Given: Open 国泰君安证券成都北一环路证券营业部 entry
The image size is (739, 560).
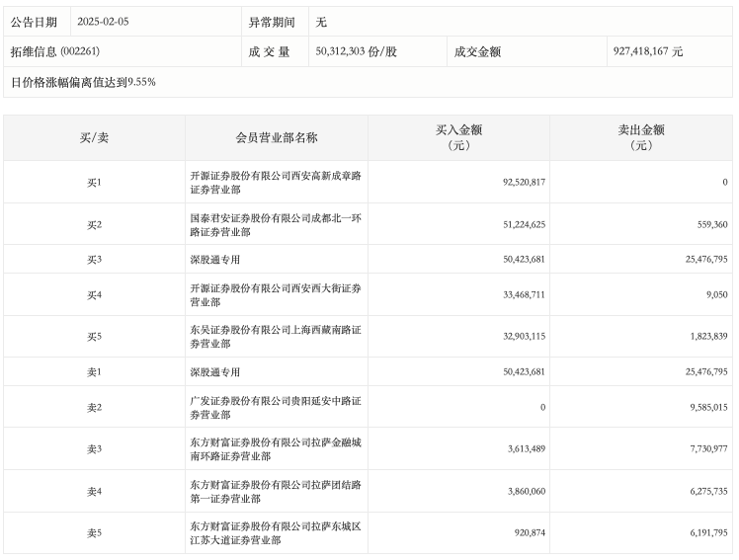Looking at the screenshot, I should point(276,224).
